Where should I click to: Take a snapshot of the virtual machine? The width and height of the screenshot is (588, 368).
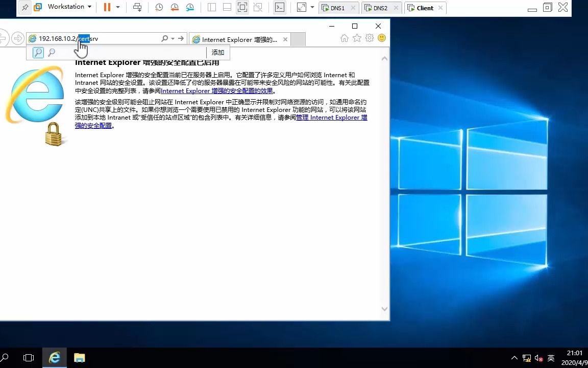159,8
